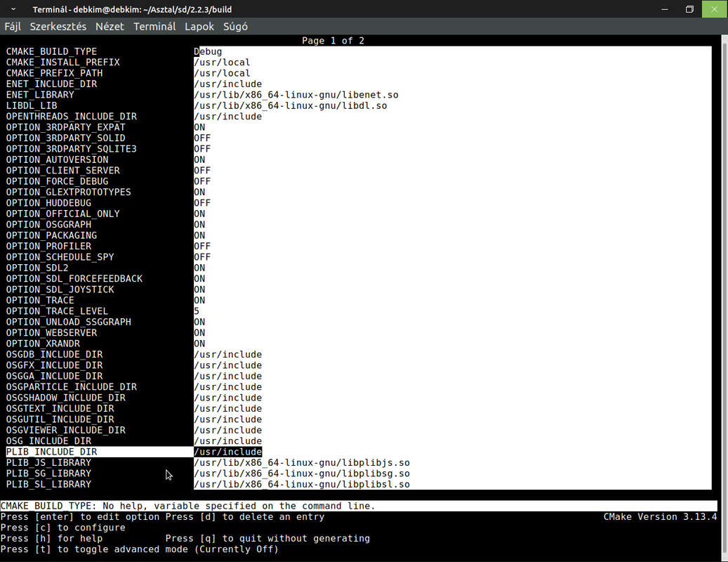The image size is (728, 562).
Task: Click the highlighted PLIB_INCLUDE_DIR path value
Action: tap(228, 452)
